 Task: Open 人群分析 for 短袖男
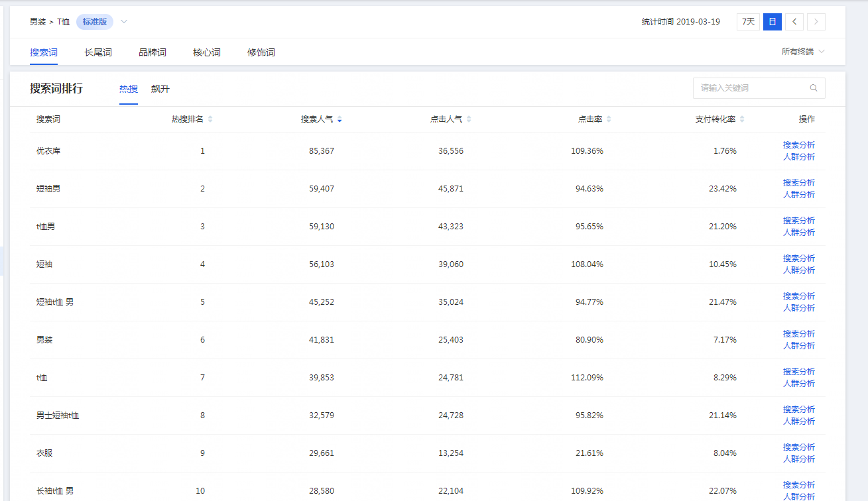799,195
